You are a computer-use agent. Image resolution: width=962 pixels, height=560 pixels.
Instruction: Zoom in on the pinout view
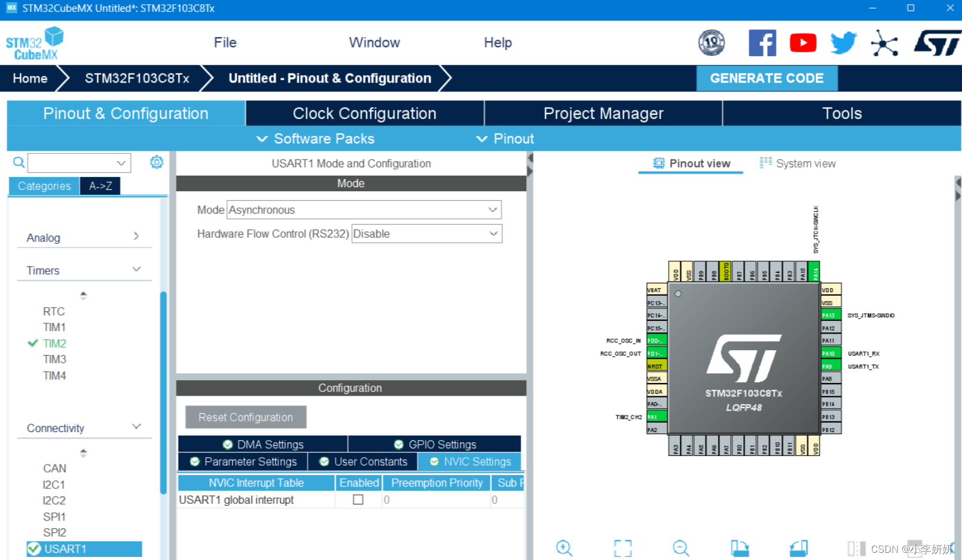(x=564, y=547)
